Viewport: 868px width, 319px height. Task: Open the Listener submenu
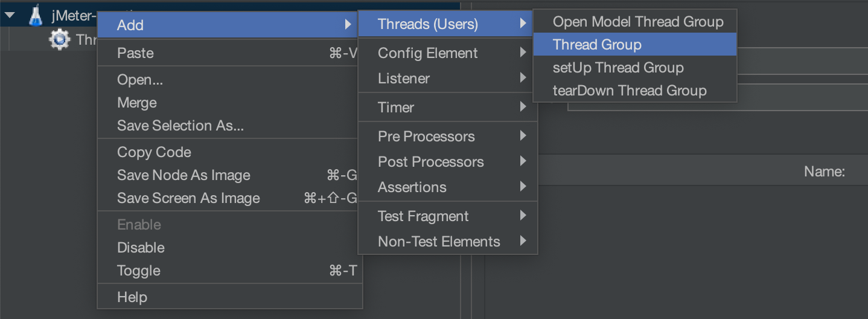coord(404,79)
